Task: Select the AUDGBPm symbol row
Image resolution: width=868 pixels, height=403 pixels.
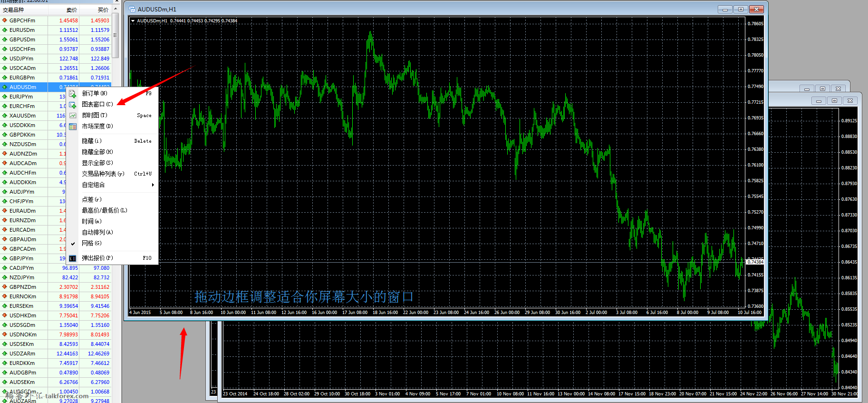Action: click(x=56, y=373)
